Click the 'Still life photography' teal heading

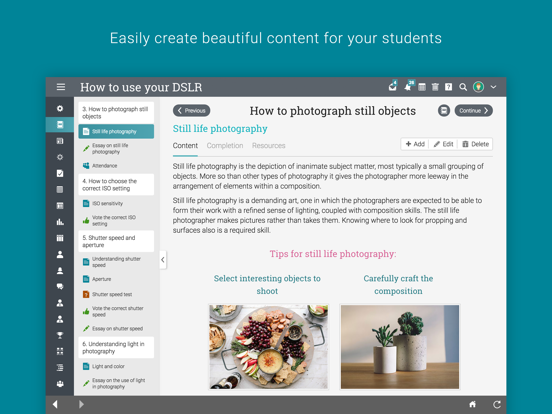pos(220,129)
